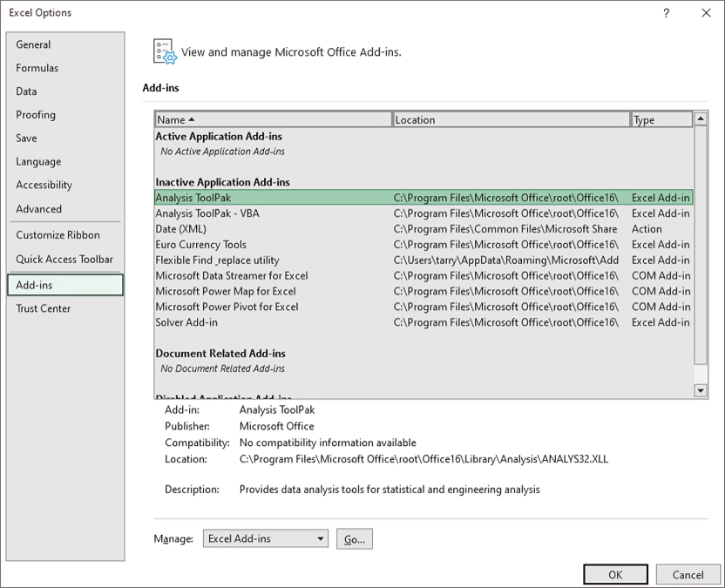Viewport: 725px width, 588px height.
Task: Select Microsoft Power Pivot for Excel
Action: click(x=423, y=307)
